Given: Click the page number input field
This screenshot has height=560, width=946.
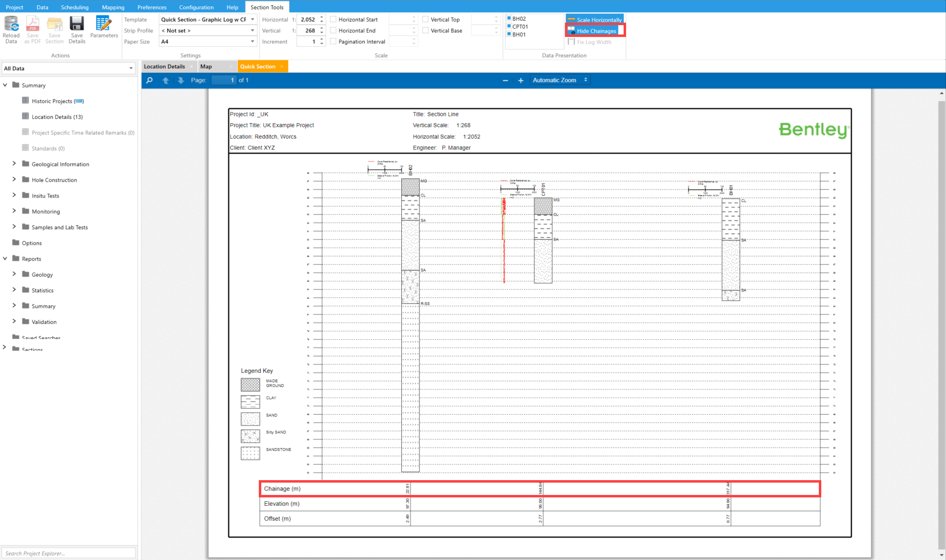Looking at the screenshot, I should (224, 80).
